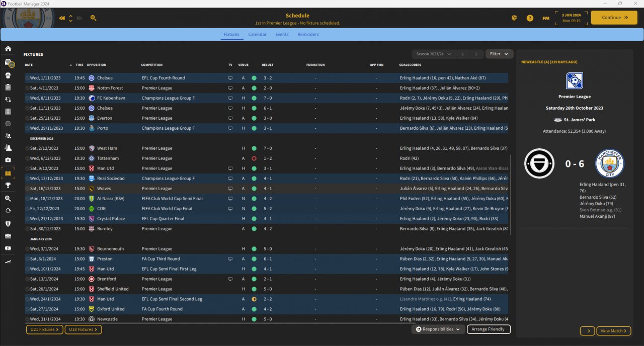Open the Competitions trophy icon

tap(8, 185)
